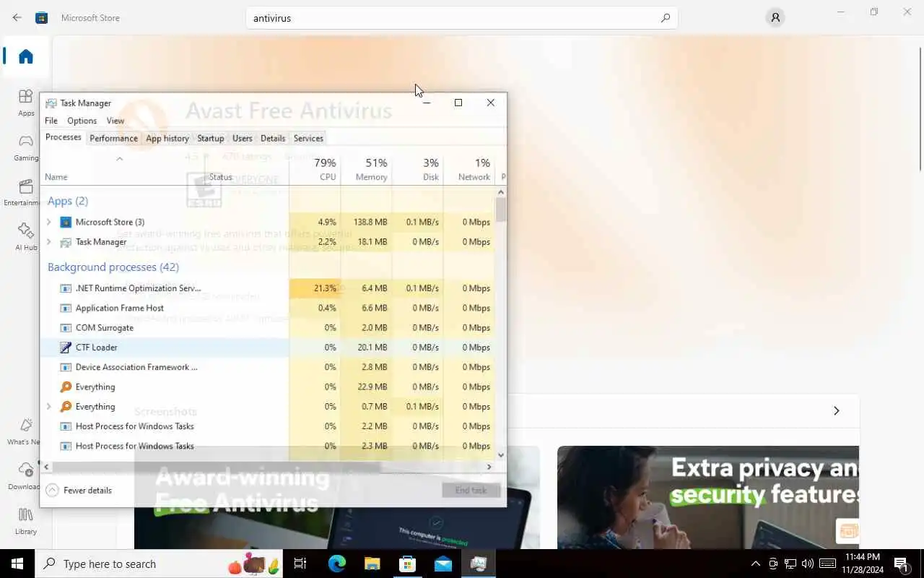Click the Store page vertical scrollbar

[920, 108]
